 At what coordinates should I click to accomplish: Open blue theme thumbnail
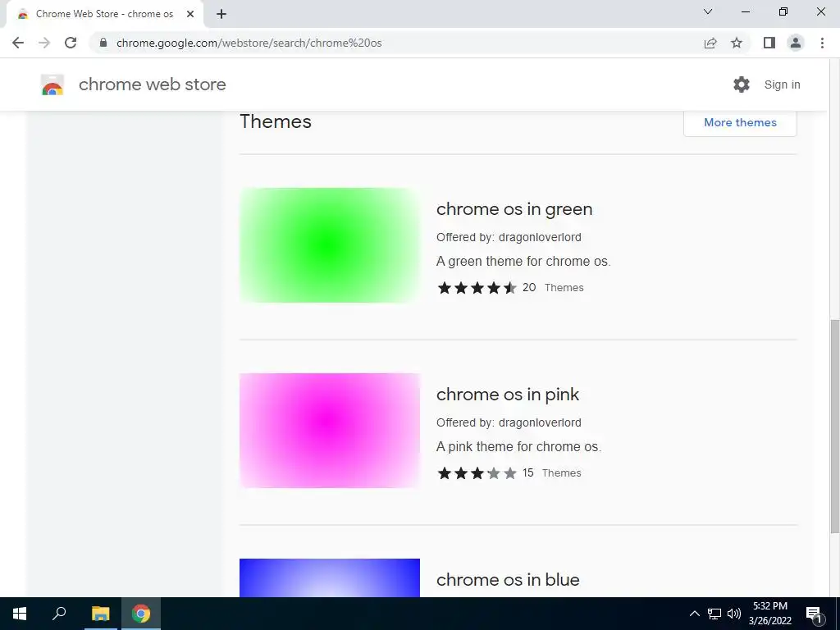pos(330,577)
